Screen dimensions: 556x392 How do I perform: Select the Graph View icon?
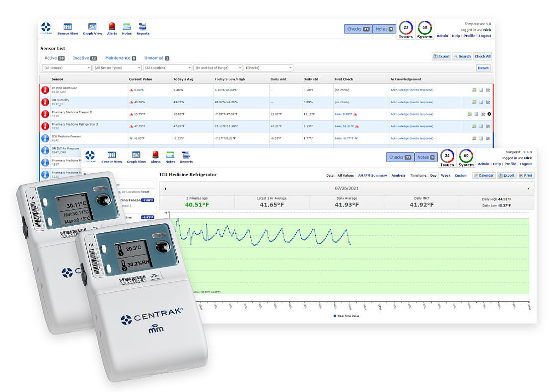92,28
